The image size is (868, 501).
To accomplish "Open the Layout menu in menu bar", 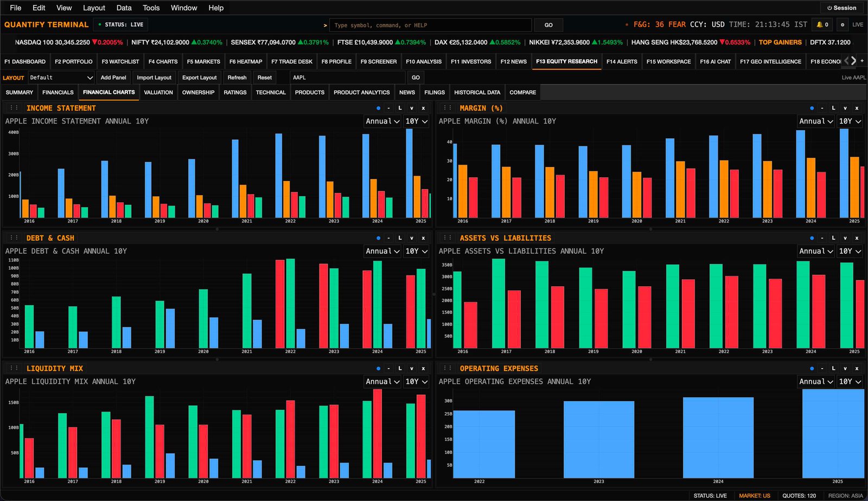I will 94,8.
